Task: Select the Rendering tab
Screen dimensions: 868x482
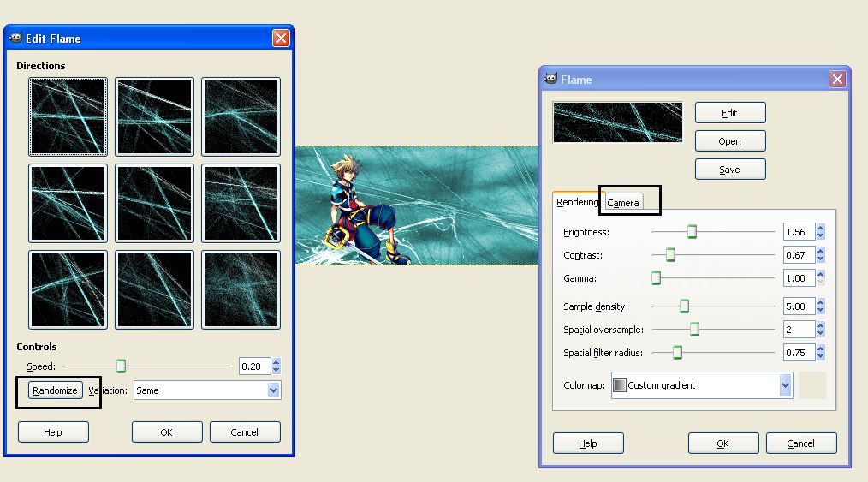Action: 578,203
